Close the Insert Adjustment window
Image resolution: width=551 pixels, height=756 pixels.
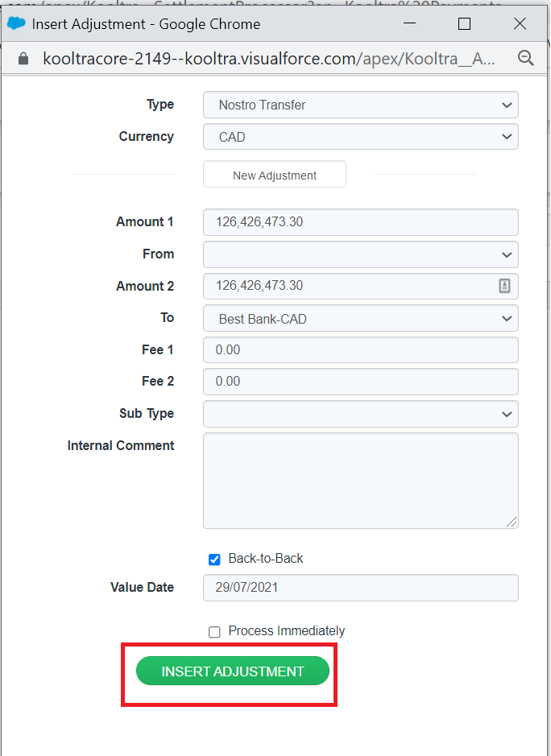pyautogui.click(x=520, y=24)
